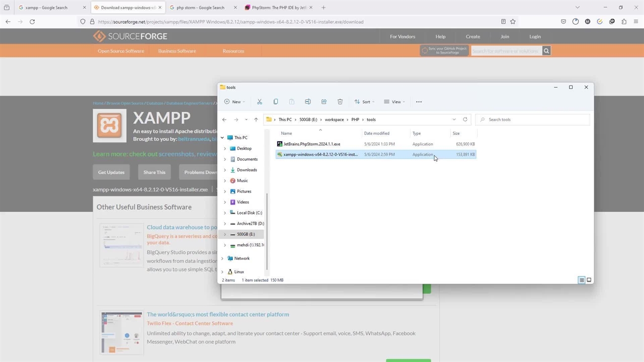Collapse the This PC tree node
Viewport: 644px width, 362px height.
222,138
